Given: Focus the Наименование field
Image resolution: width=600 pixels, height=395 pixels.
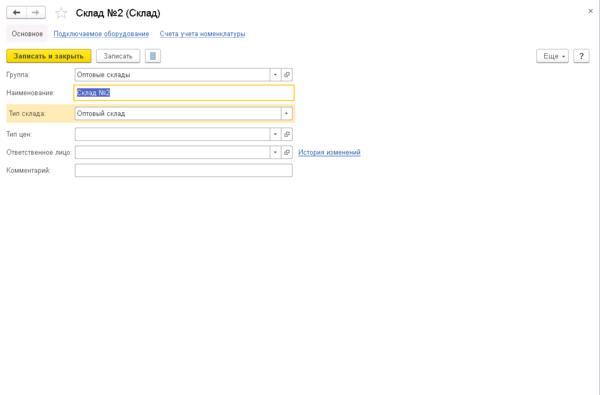Looking at the screenshot, I should pyautogui.click(x=184, y=93).
